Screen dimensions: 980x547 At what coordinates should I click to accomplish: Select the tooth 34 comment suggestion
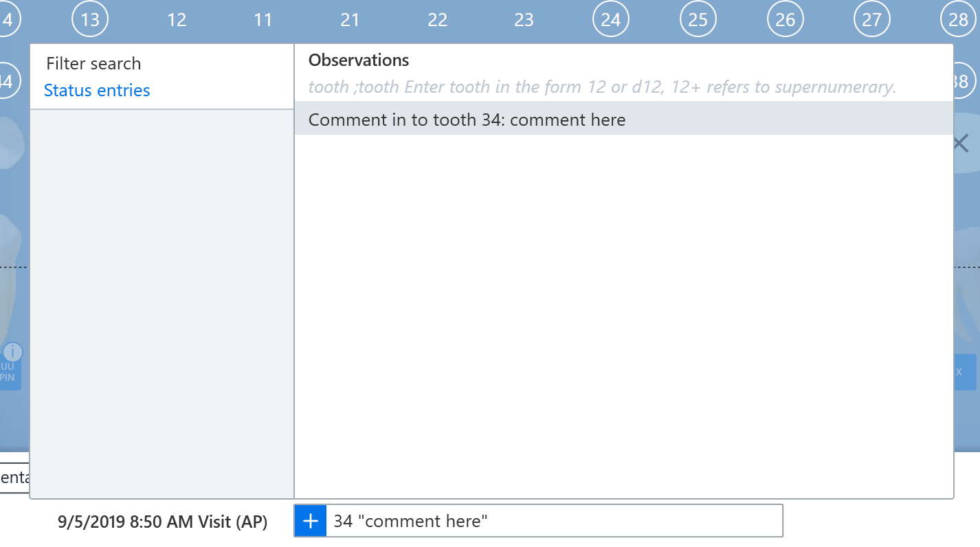tap(623, 120)
